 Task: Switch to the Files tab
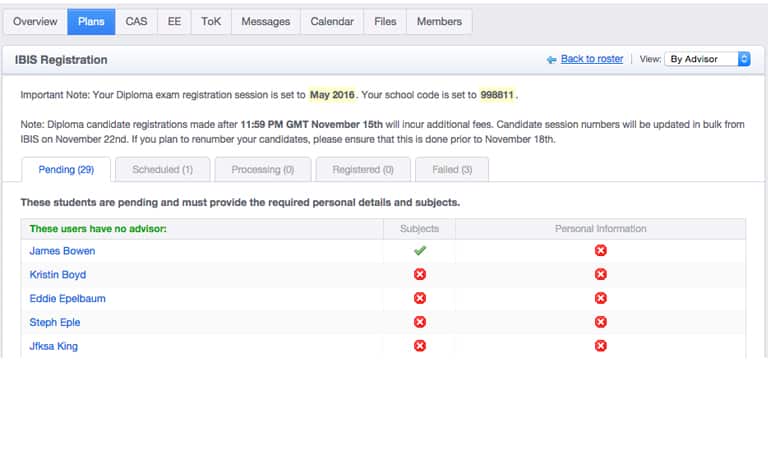(385, 22)
